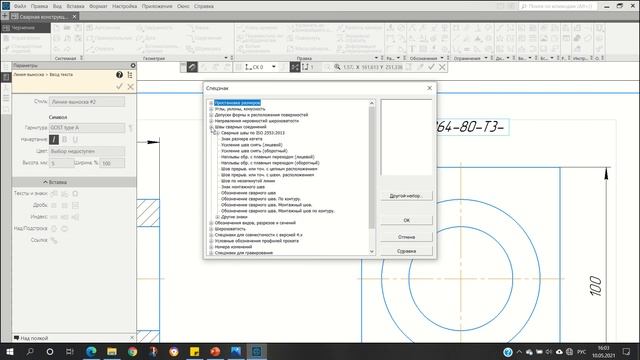This screenshot has width=640, height=360.
Task: Select Условные обозначения профилей проката row
Action: tap(256, 241)
